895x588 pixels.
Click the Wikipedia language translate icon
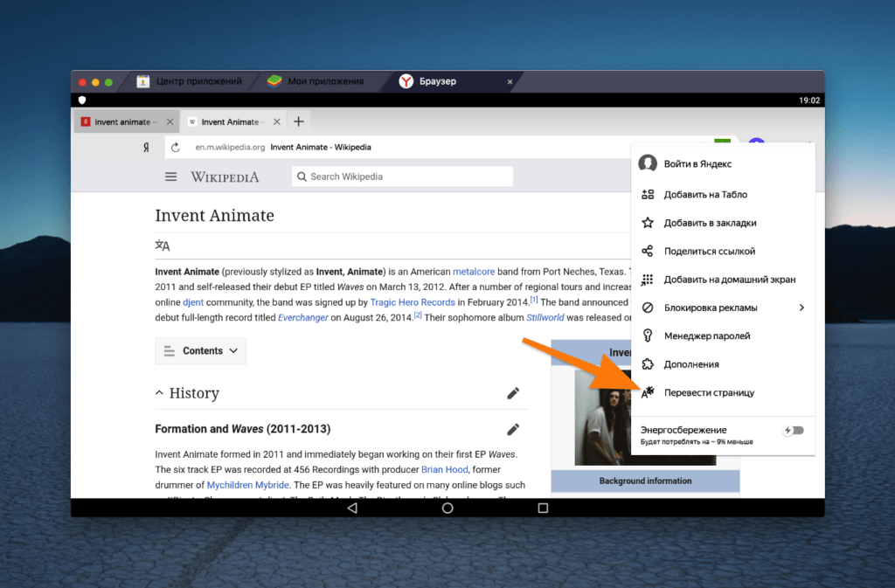[x=162, y=246]
